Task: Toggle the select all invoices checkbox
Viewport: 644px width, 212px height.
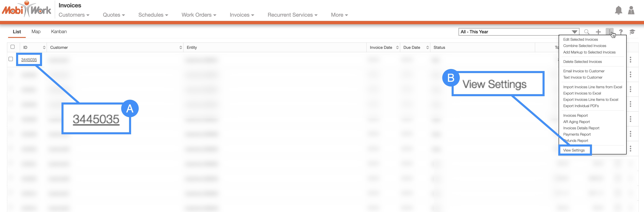Action: point(13,47)
